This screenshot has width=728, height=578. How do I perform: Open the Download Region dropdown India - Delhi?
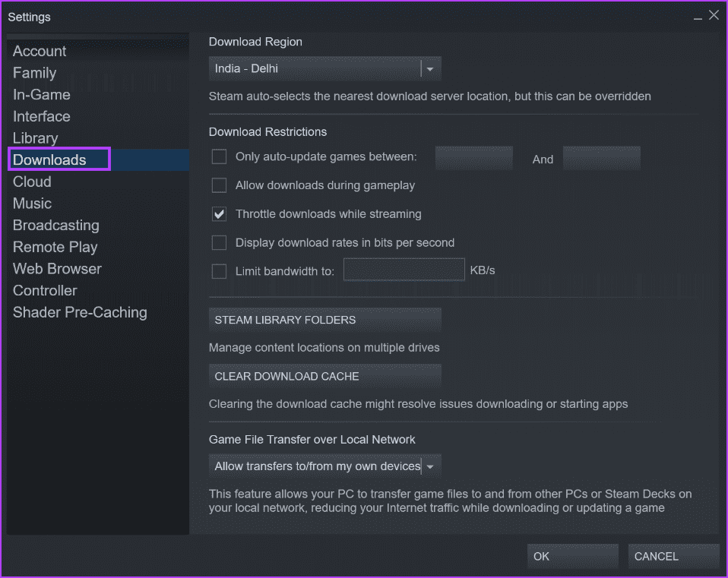324,68
